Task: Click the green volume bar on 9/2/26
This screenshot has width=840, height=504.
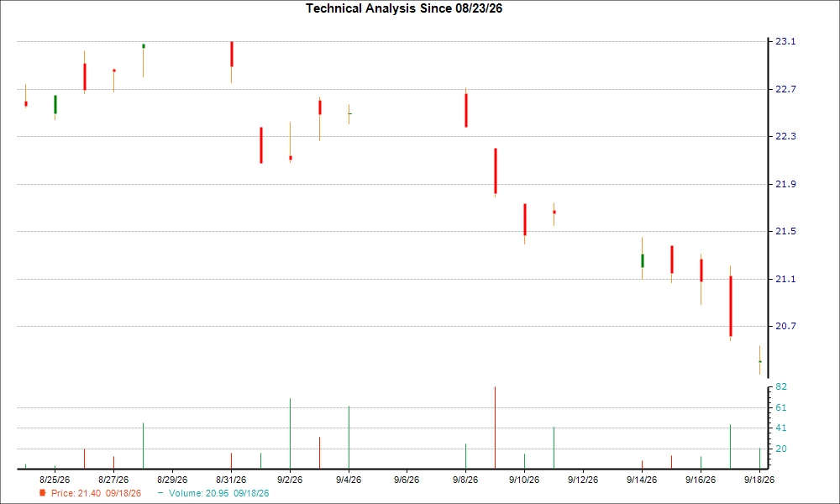Action: (x=291, y=433)
